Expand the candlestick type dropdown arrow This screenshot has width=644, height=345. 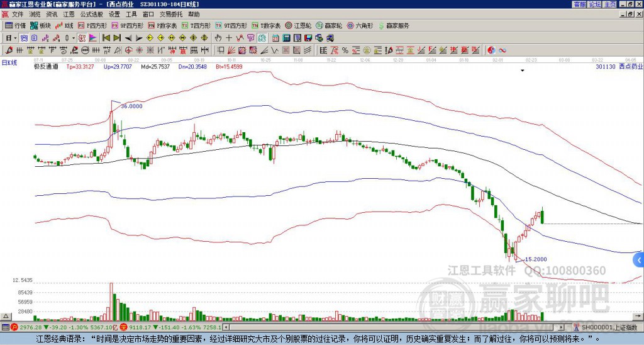tap(74, 38)
